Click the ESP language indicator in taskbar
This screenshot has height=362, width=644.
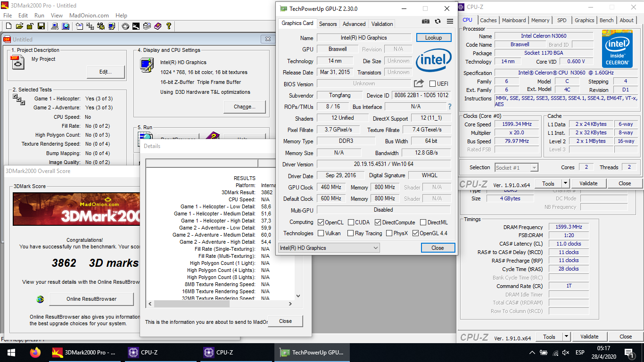(580, 353)
